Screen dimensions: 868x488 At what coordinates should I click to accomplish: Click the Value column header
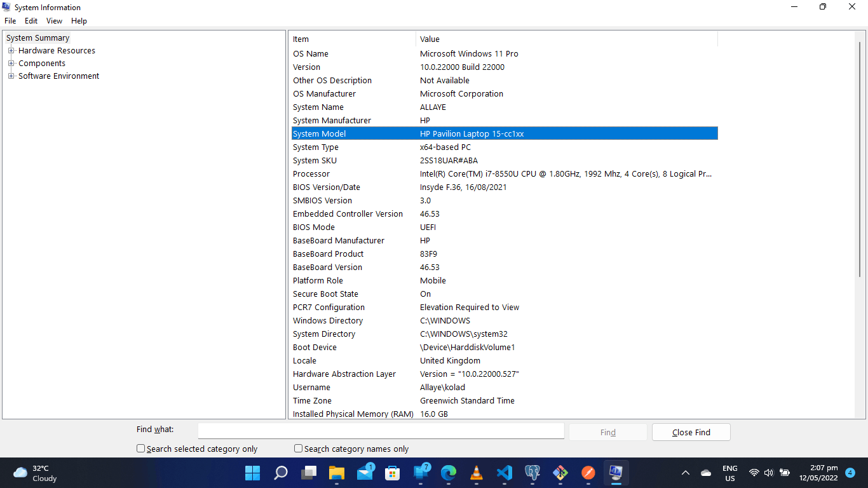point(567,39)
